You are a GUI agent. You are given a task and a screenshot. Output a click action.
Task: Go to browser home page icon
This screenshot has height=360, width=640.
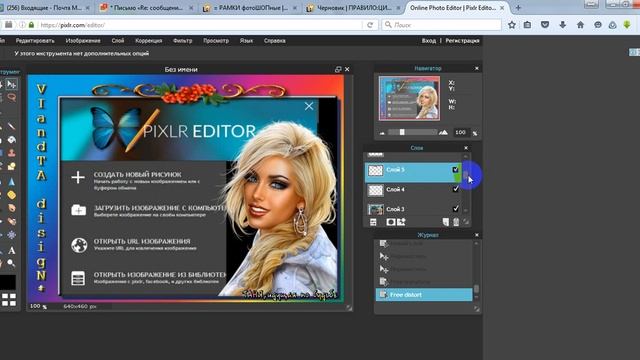point(580,25)
